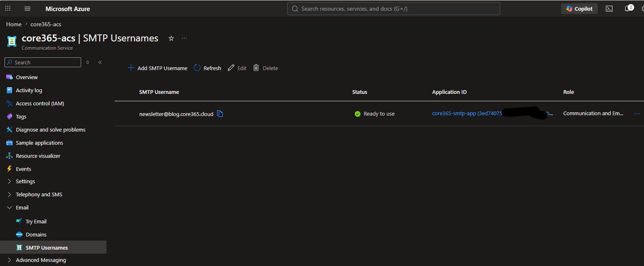The width and height of the screenshot is (644, 266).
Task: Open Domains under Email
Action: (x=36, y=234)
